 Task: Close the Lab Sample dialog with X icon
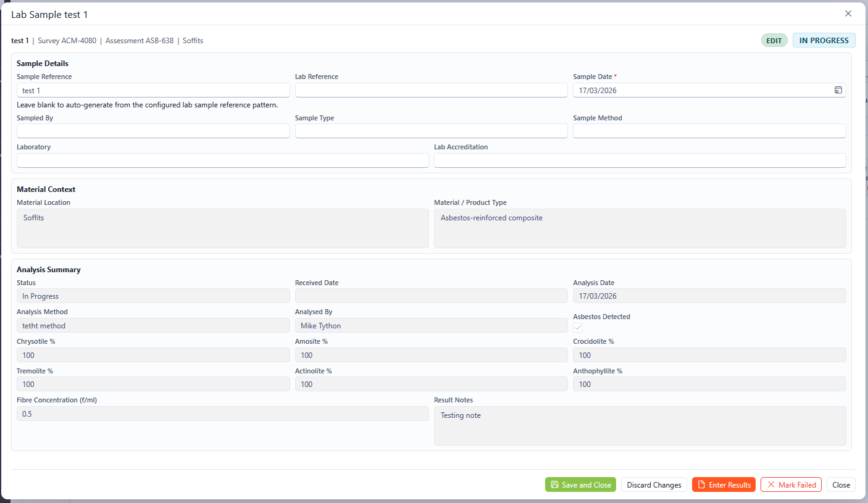848,14
